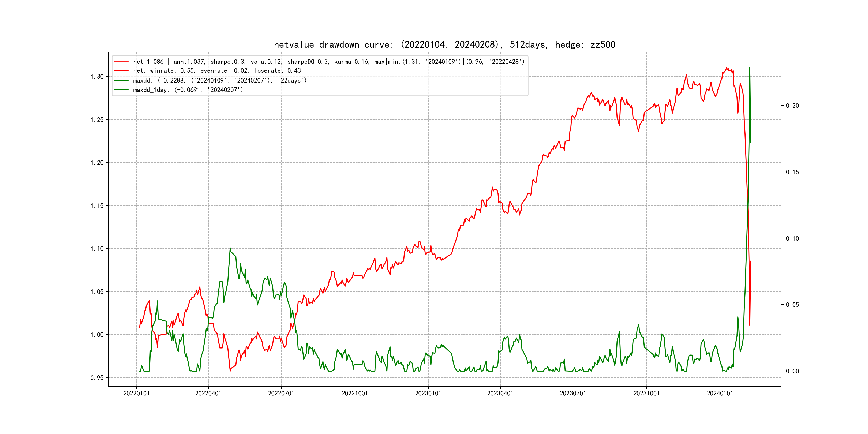Click the green legend line beside 'maxdd:'
This screenshot has width=868, height=434.
(x=121, y=81)
